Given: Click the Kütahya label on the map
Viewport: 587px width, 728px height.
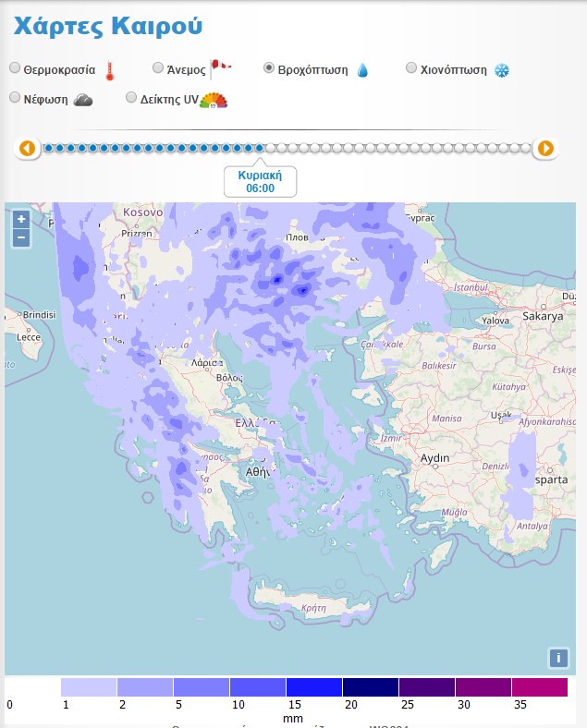Looking at the screenshot, I should (x=509, y=387).
